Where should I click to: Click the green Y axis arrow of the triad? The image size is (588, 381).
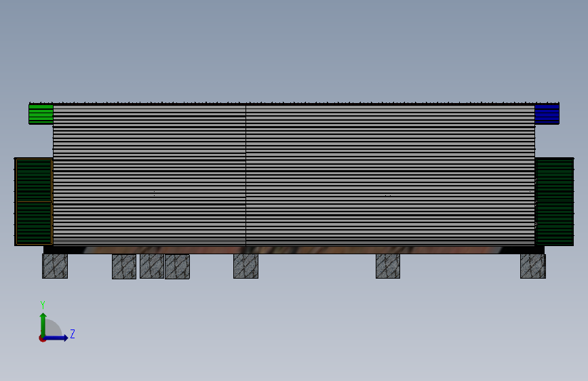click(x=43, y=324)
